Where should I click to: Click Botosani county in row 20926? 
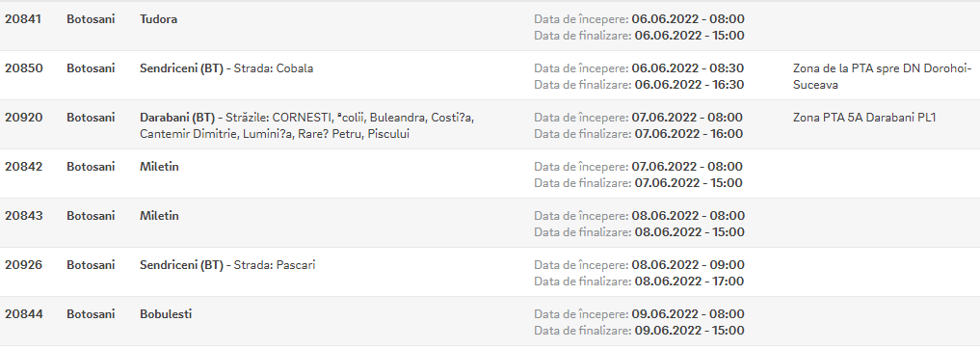coord(91,265)
